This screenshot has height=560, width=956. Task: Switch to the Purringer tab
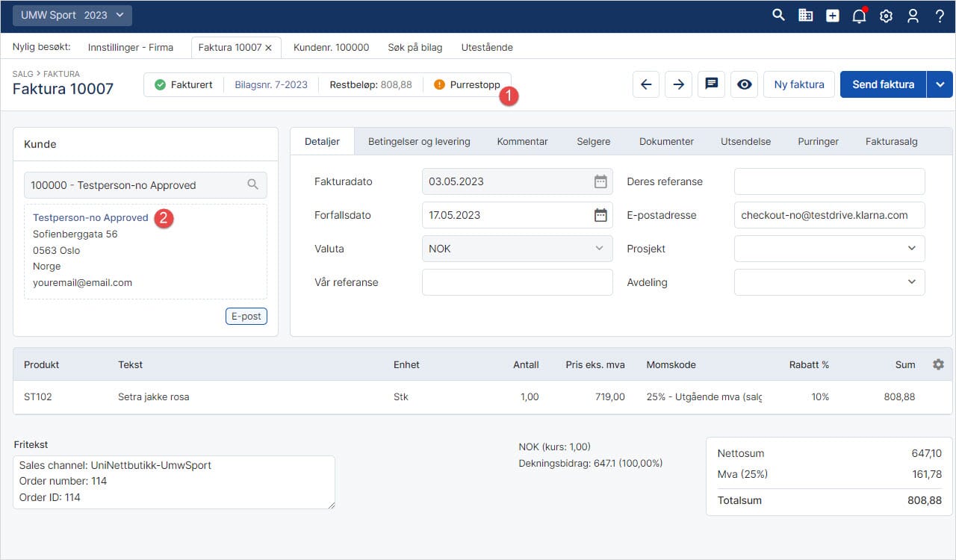818,141
